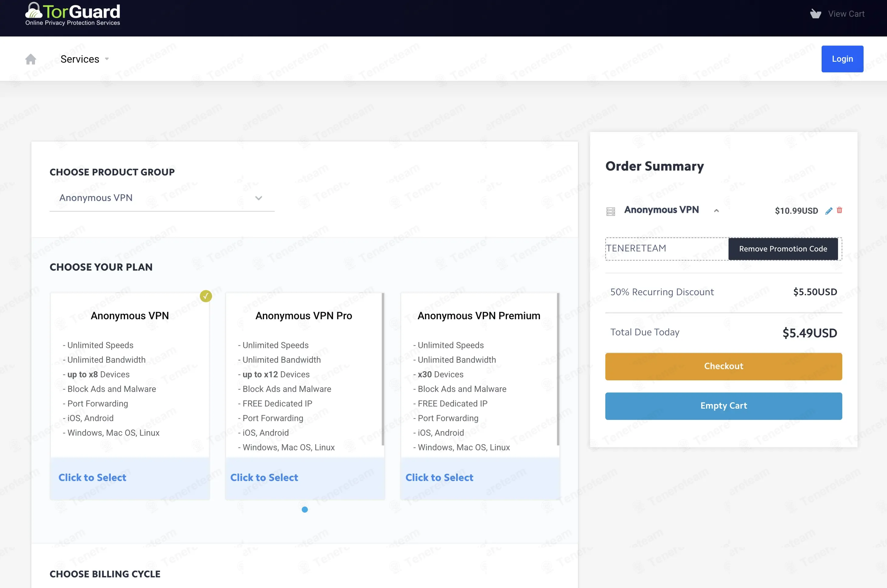The image size is (887, 588).
Task: Click the 'up to x12 Devices' feature line
Action: pos(273,374)
